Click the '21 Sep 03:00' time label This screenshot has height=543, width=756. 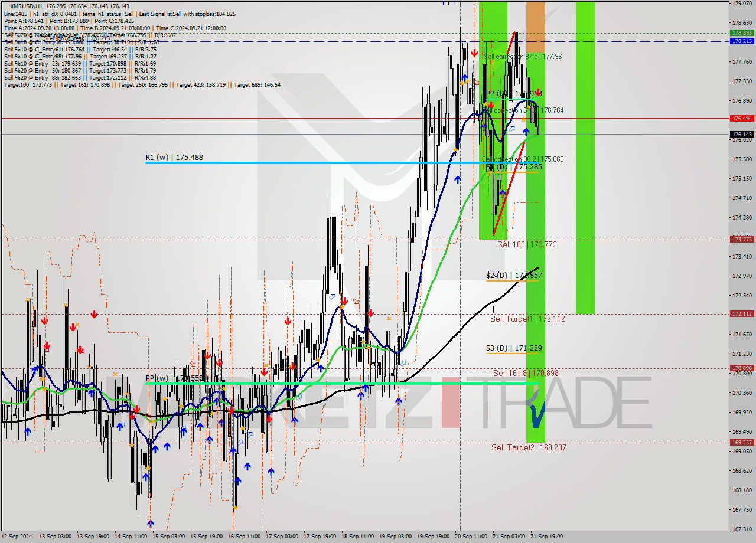point(509,537)
